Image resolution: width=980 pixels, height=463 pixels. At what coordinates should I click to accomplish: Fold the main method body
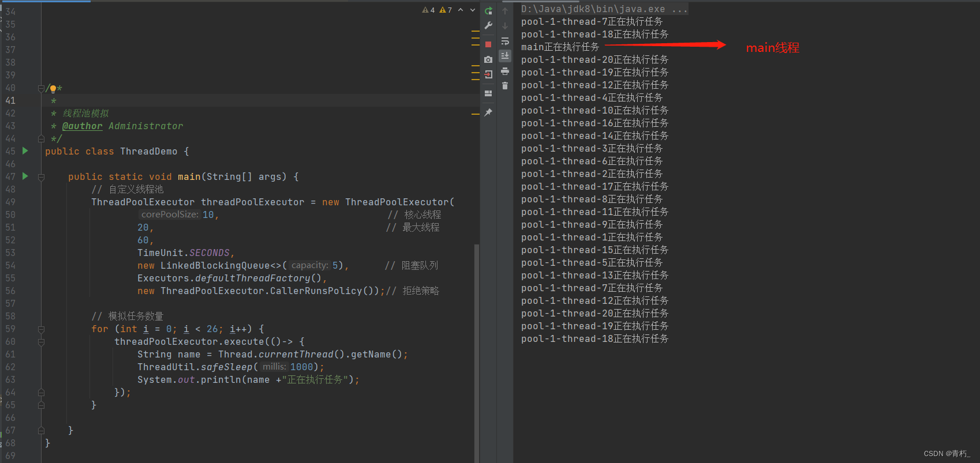[41, 177]
